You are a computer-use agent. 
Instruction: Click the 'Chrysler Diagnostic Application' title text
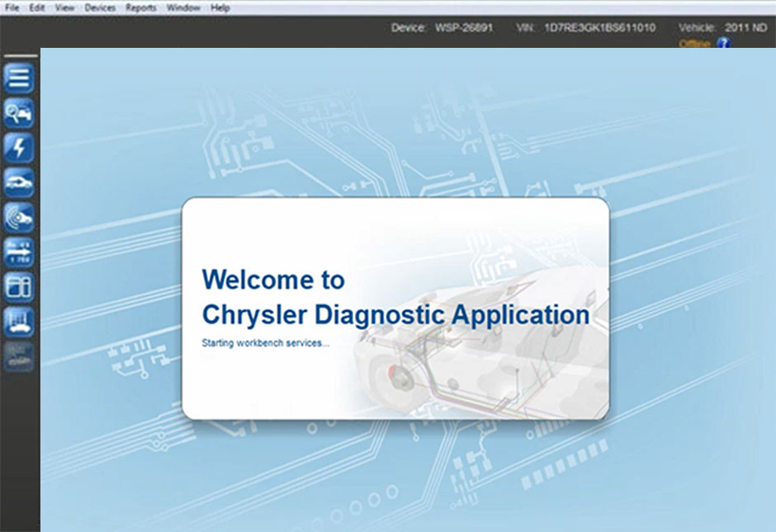(396, 315)
